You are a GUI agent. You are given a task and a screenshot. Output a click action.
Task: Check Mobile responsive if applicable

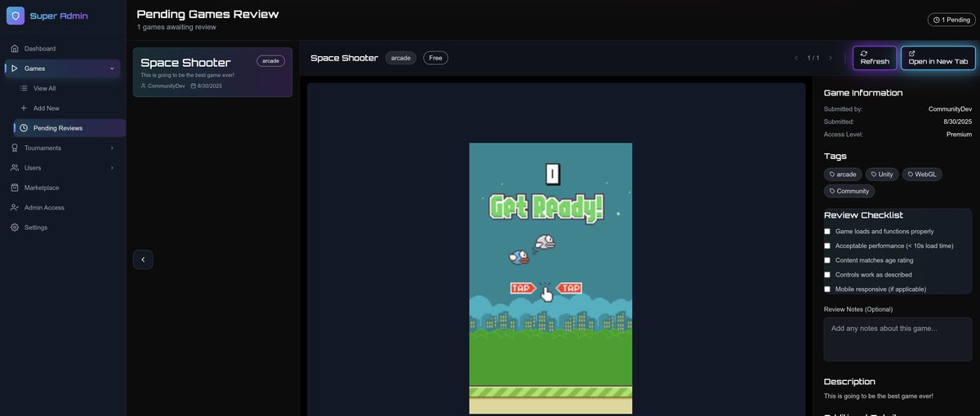click(827, 289)
